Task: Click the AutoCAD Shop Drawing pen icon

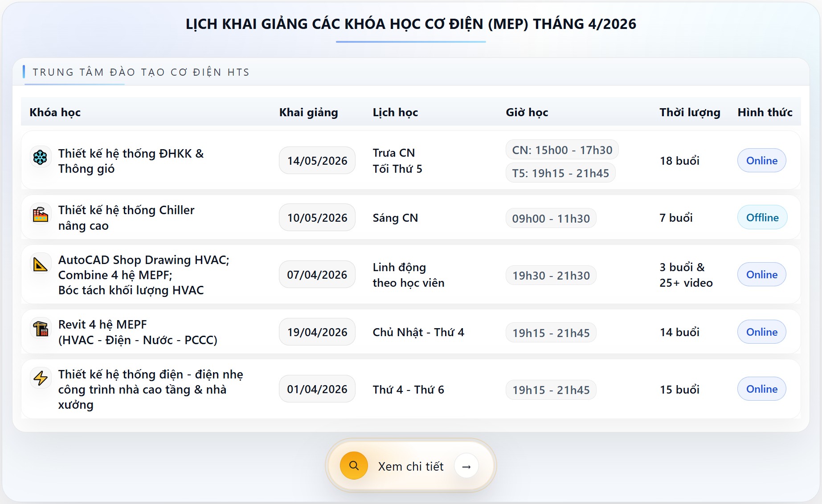Action: [41, 264]
